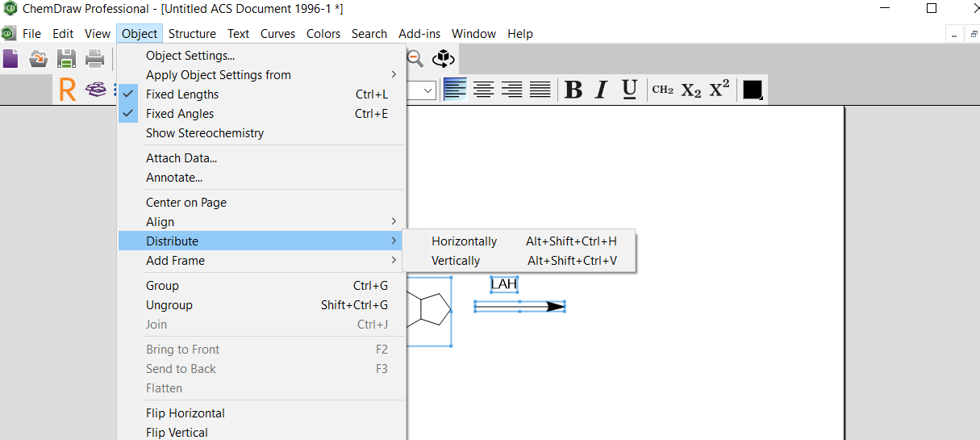Toggle Underline text formatting
Viewport: 980px width, 440px height.
click(x=630, y=90)
